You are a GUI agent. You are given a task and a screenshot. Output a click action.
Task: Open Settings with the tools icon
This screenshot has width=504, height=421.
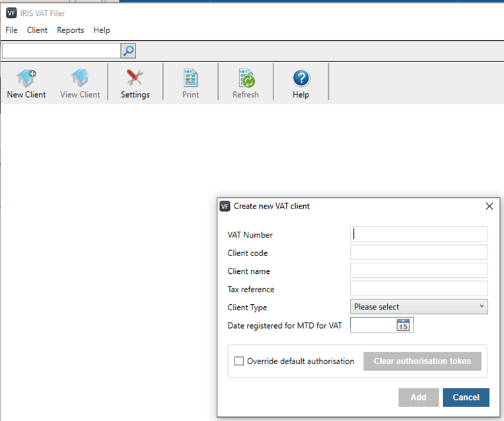click(x=135, y=78)
